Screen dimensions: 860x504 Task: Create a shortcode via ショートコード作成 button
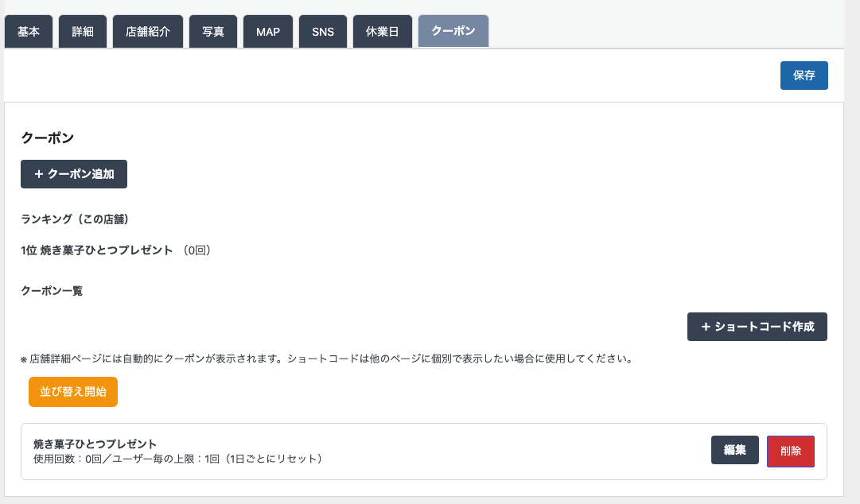click(x=757, y=327)
